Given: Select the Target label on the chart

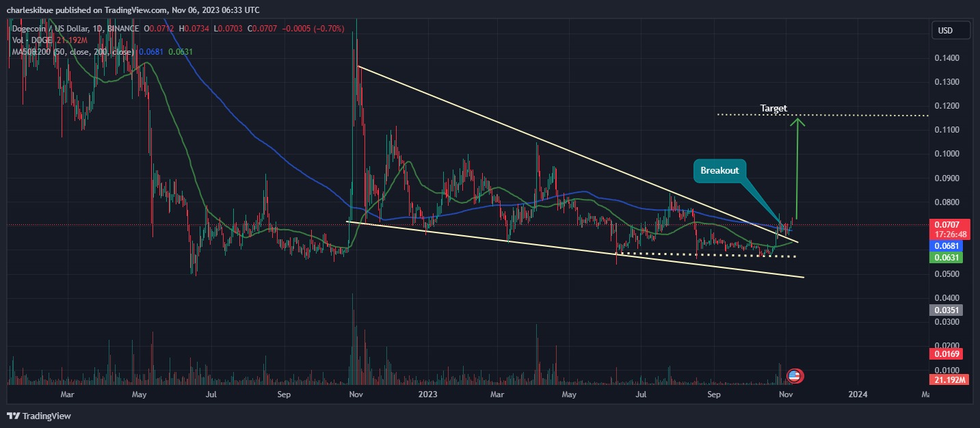Looking at the screenshot, I should pyautogui.click(x=773, y=108).
